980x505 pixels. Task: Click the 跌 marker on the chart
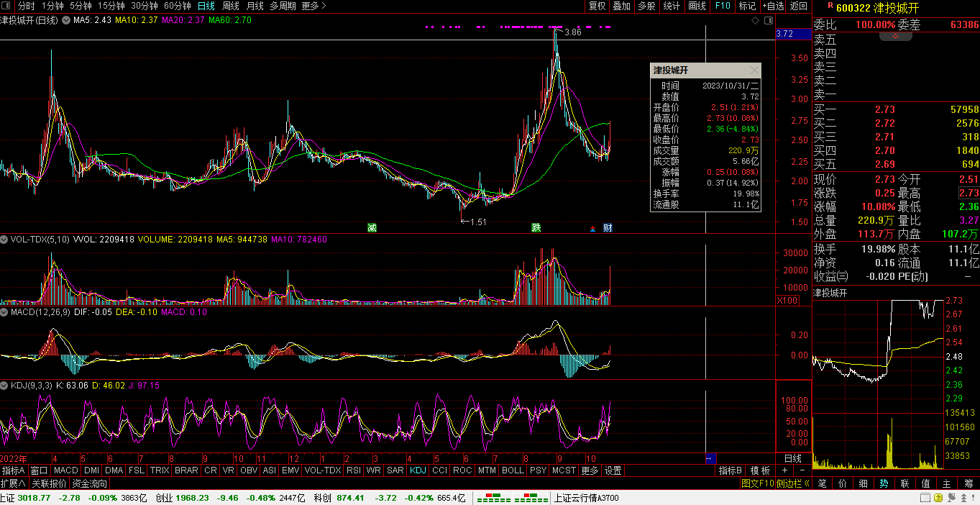pos(536,228)
